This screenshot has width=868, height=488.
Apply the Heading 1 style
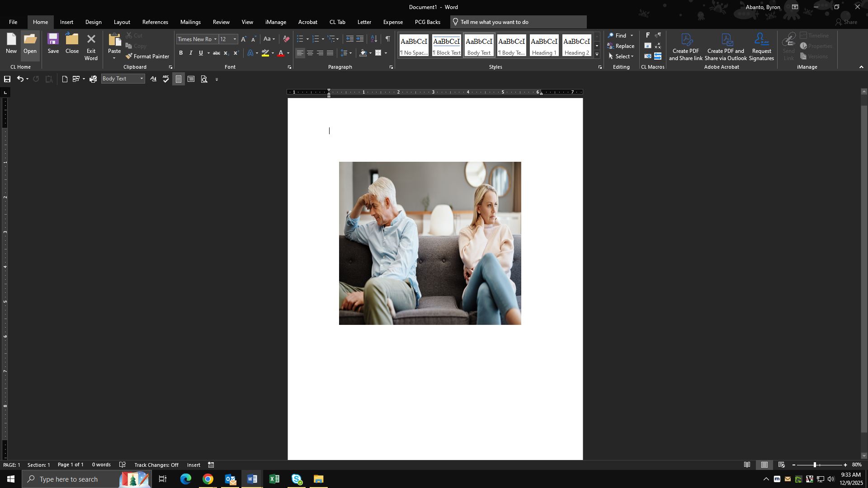[x=544, y=46]
